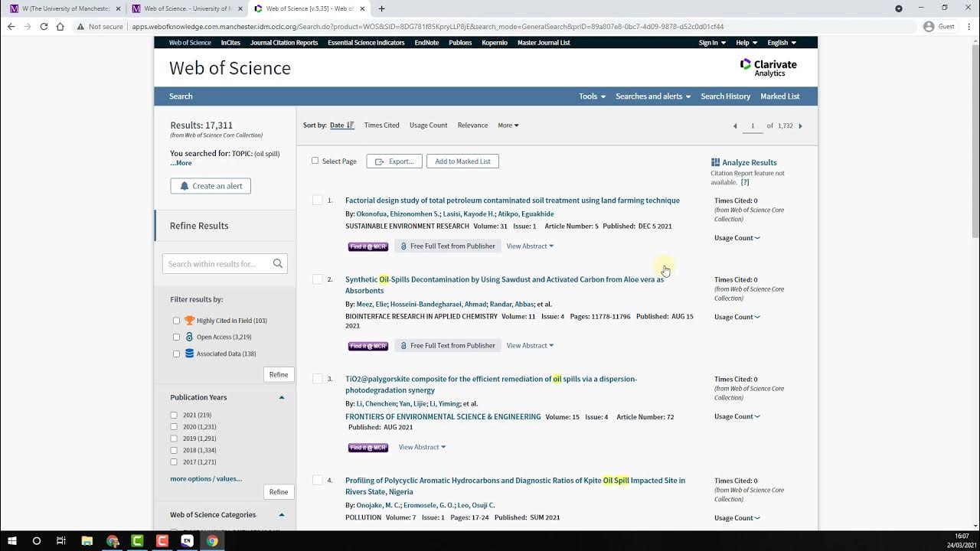Click the results page number field

(x=753, y=126)
